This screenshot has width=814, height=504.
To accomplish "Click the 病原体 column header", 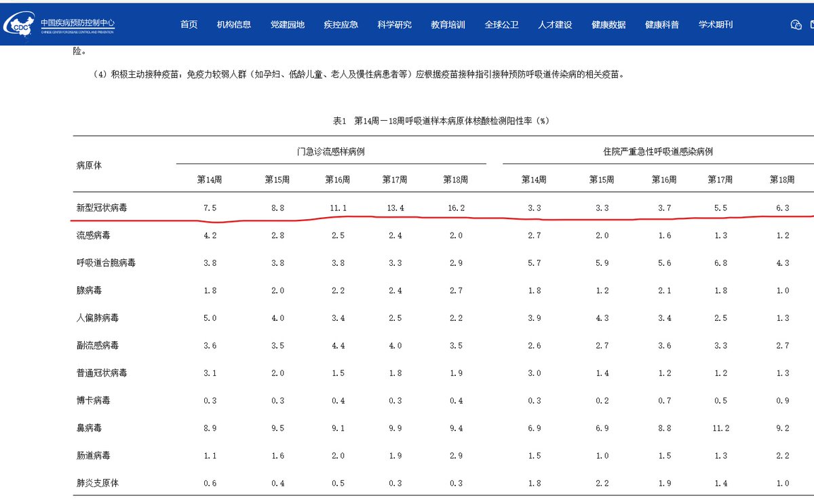I will coord(89,166).
